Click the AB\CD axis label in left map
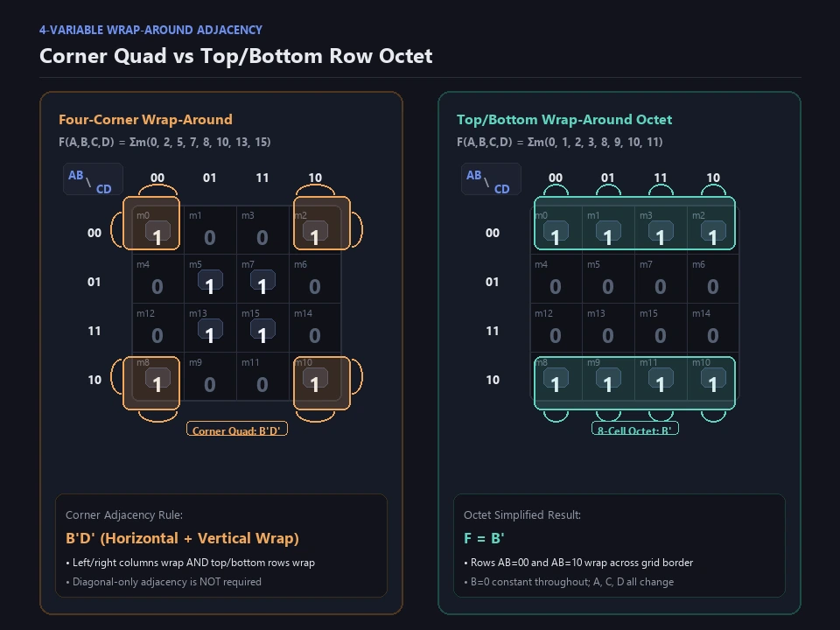The height and width of the screenshot is (630, 840). [94, 178]
